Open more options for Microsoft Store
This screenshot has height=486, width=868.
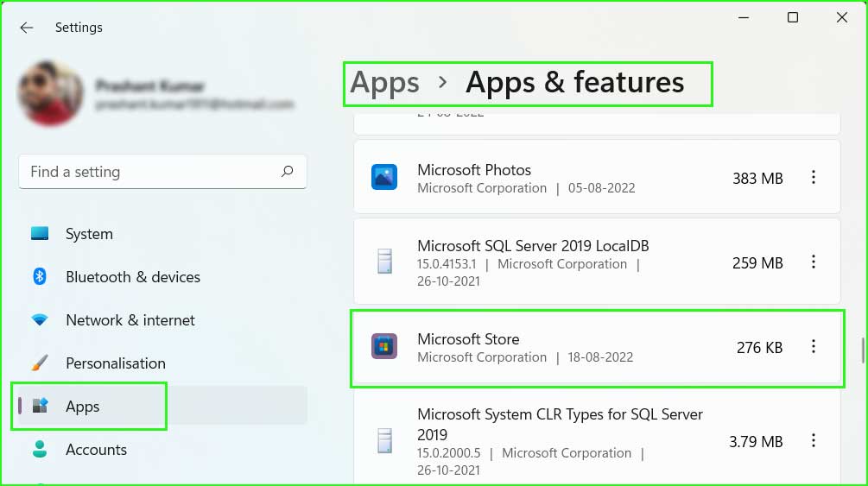pyautogui.click(x=814, y=346)
